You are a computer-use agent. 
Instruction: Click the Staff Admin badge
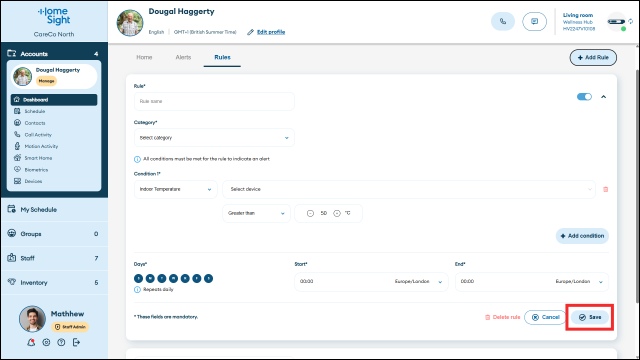click(70, 327)
